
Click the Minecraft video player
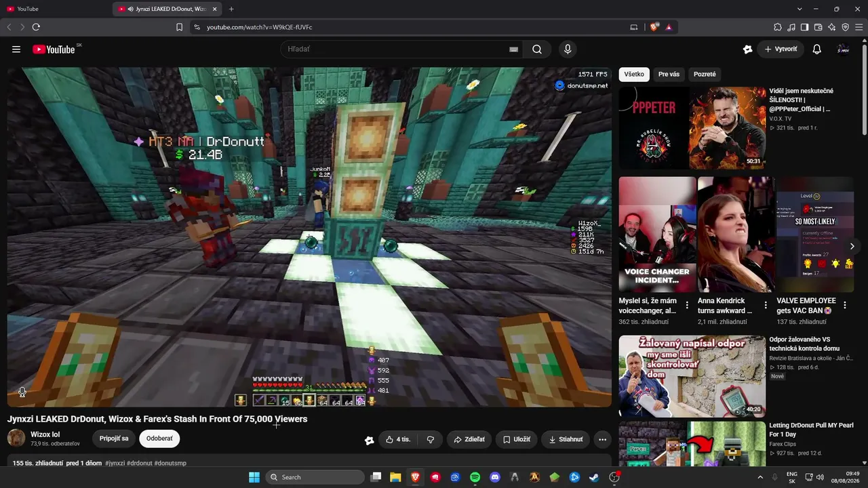click(309, 237)
